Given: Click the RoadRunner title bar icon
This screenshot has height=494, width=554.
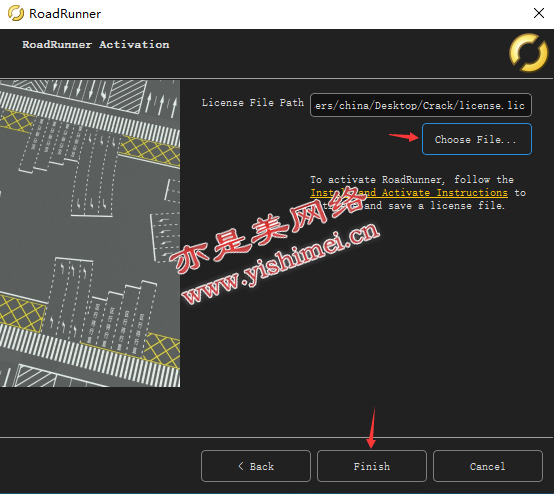Looking at the screenshot, I should click(16, 13).
